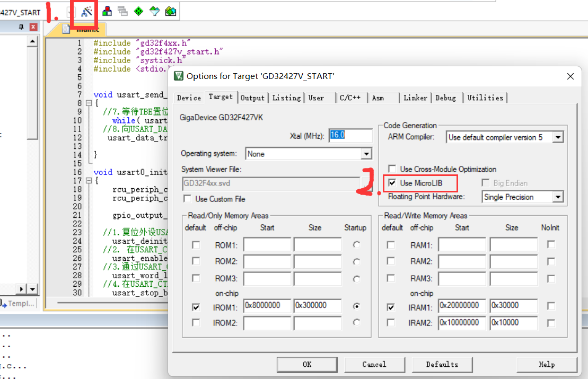Open the Debug tab
Viewport: 588px width, 379px height.
[x=445, y=98]
